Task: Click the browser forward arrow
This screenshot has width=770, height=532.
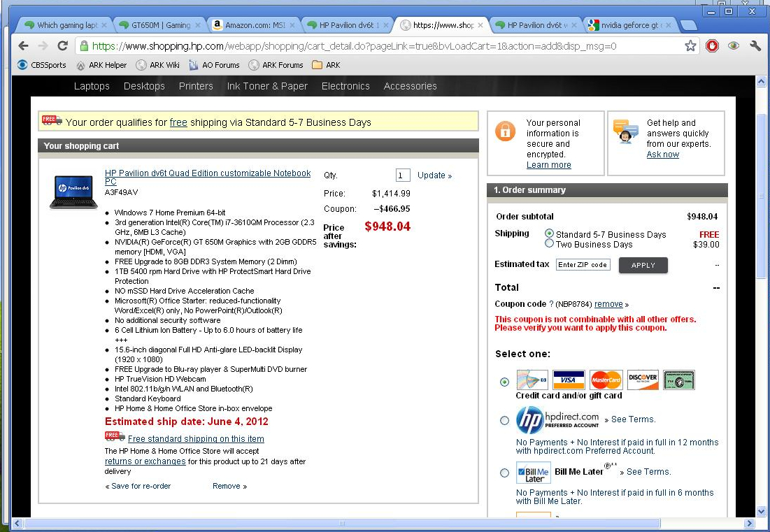Action: tap(43, 45)
